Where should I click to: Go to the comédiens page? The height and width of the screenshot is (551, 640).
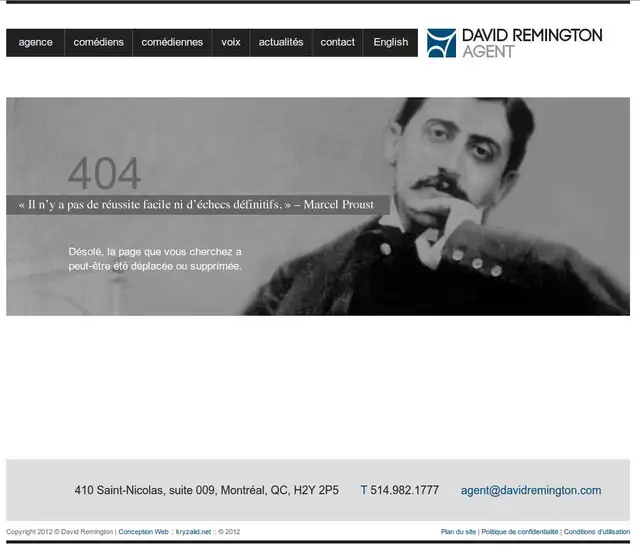coord(98,42)
